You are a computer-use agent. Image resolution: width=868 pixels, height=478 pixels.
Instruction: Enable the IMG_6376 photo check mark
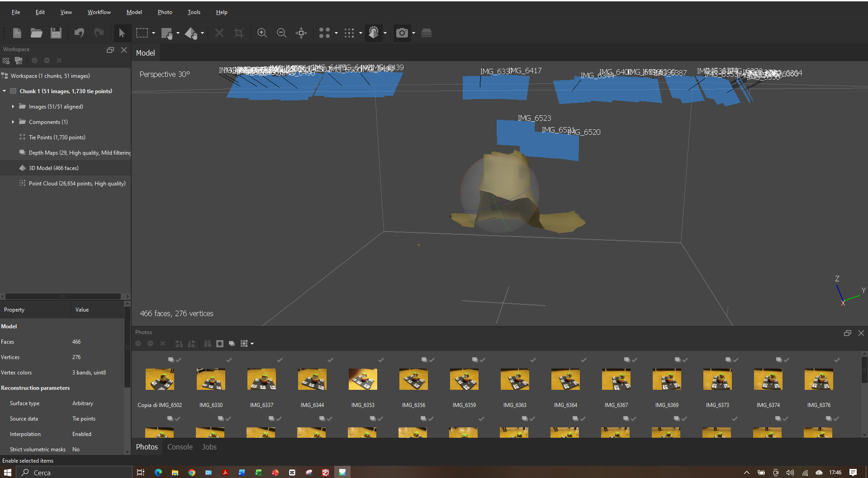tap(836, 360)
